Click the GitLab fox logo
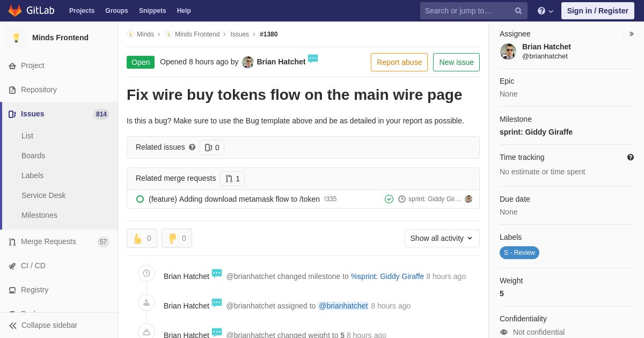 (15, 11)
